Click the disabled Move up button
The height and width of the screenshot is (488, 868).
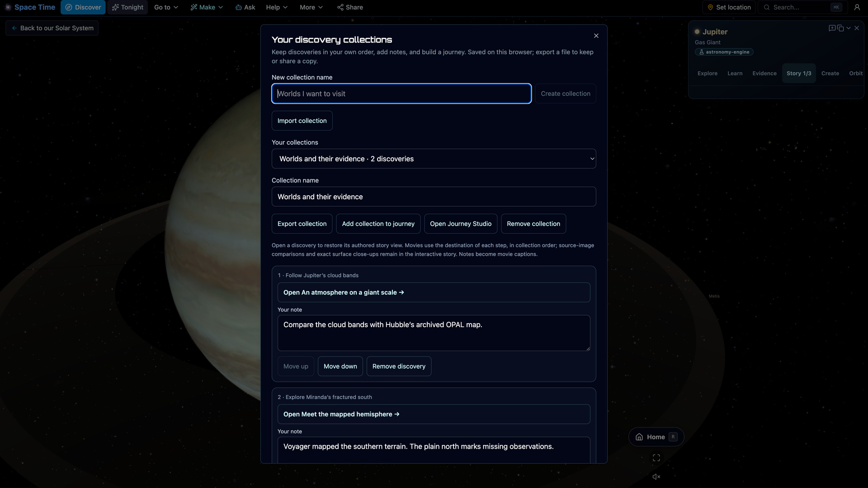click(x=296, y=366)
